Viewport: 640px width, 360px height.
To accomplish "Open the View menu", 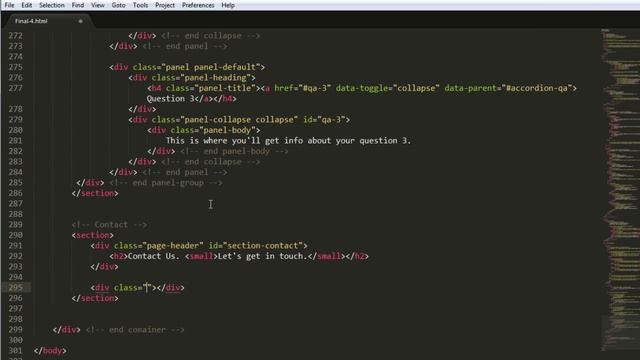I will point(98,5).
